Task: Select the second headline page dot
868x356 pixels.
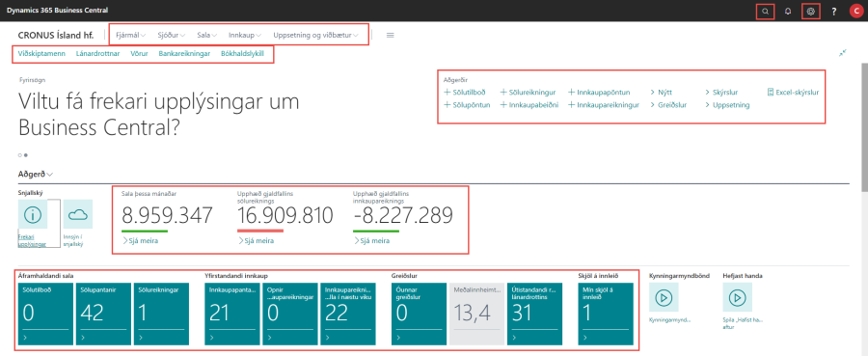Action: click(x=26, y=155)
